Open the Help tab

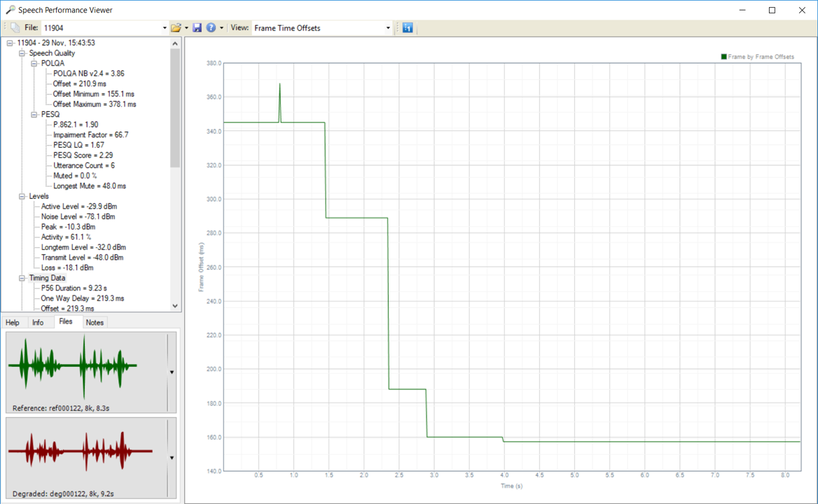(x=12, y=323)
